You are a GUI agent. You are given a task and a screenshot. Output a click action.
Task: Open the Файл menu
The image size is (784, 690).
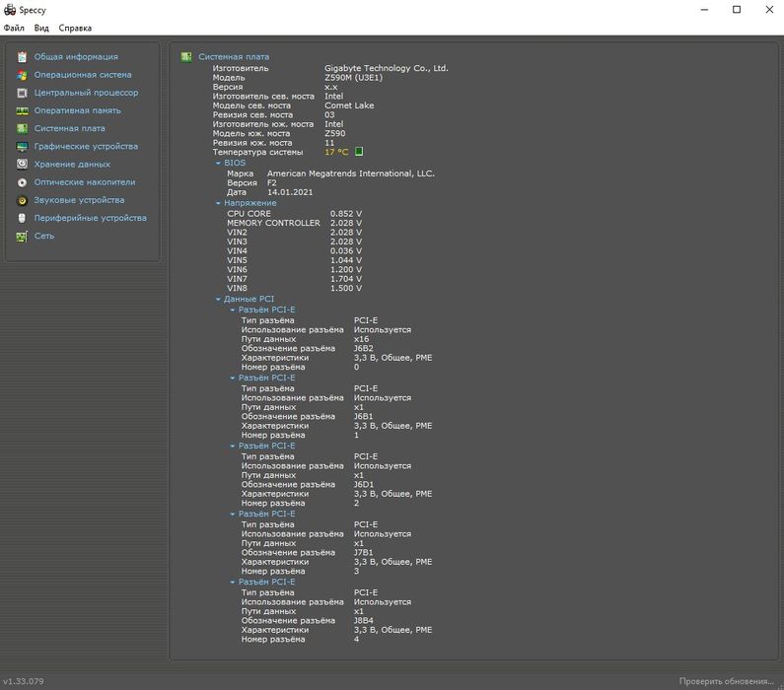(14, 28)
